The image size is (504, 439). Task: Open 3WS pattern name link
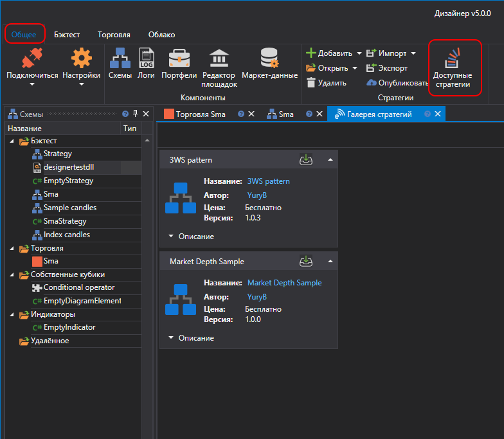pos(269,181)
